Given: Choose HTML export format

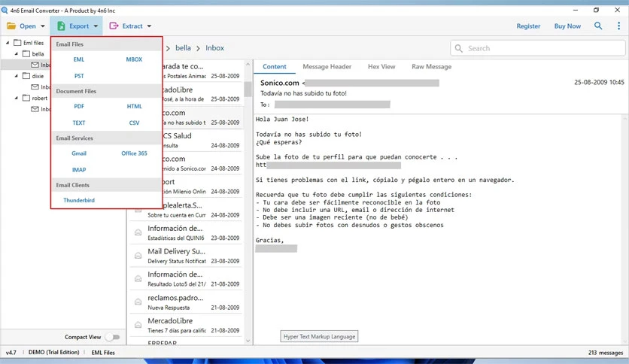Looking at the screenshot, I should coord(135,106).
